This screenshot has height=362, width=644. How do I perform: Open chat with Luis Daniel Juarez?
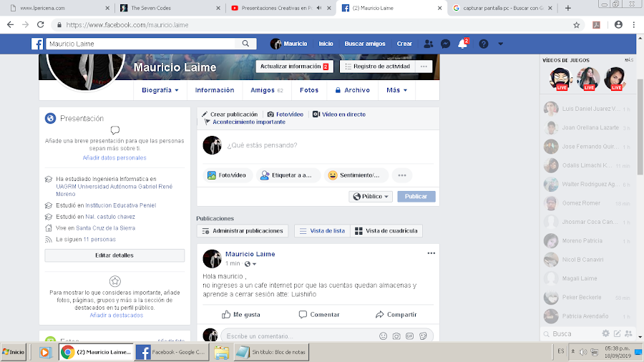587,109
